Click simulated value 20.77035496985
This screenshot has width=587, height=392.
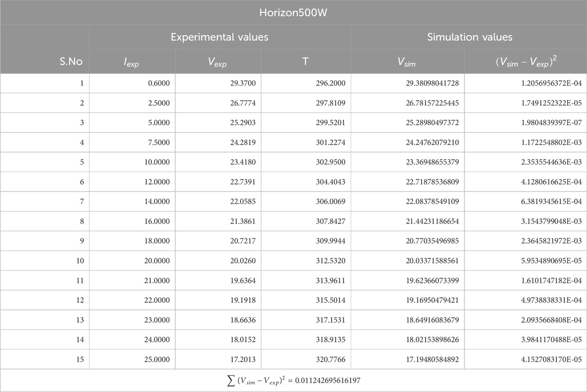point(432,241)
